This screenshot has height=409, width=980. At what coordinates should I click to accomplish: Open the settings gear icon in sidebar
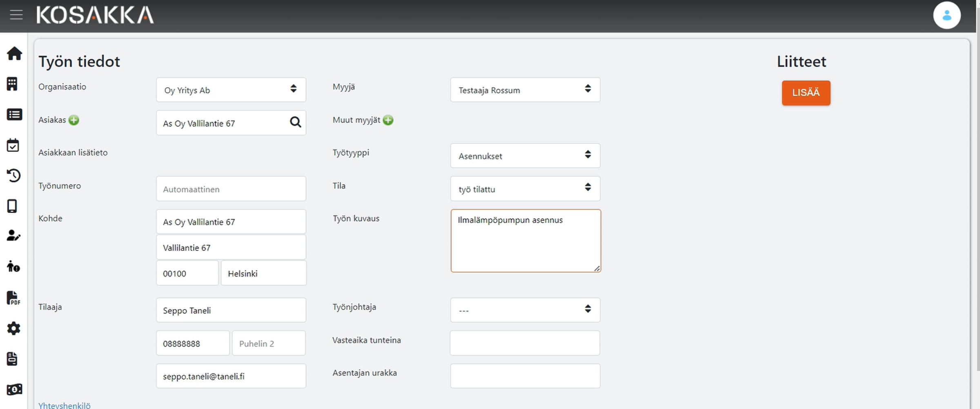[x=13, y=329]
